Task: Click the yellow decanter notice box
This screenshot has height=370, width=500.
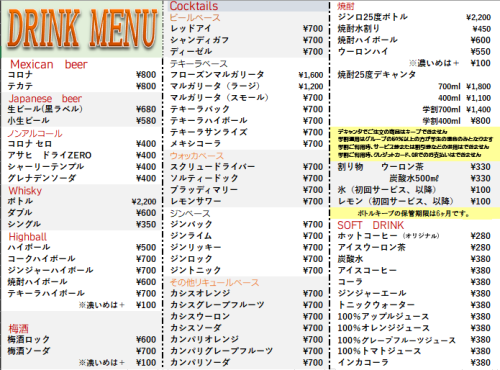Action: (x=415, y=143)
